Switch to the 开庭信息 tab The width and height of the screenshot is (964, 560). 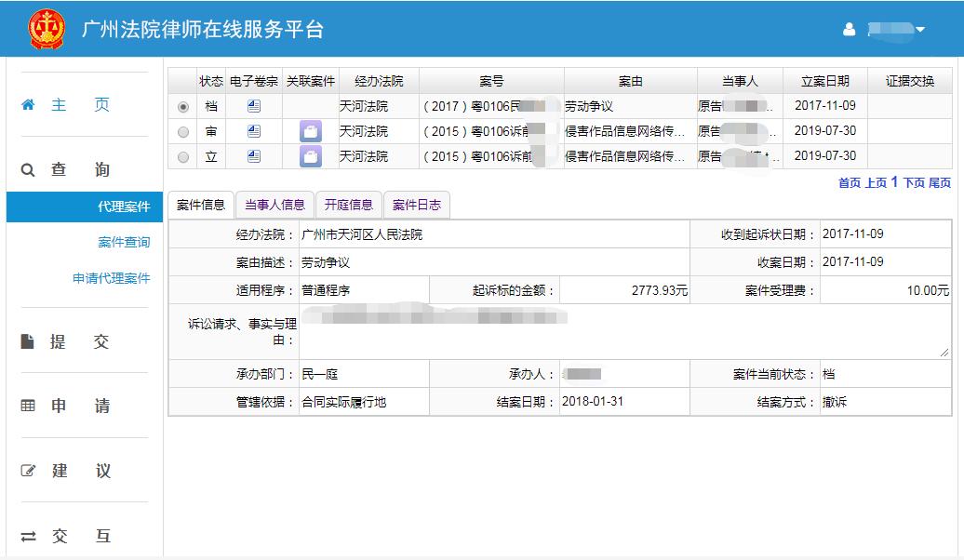[x=349, y=205]
